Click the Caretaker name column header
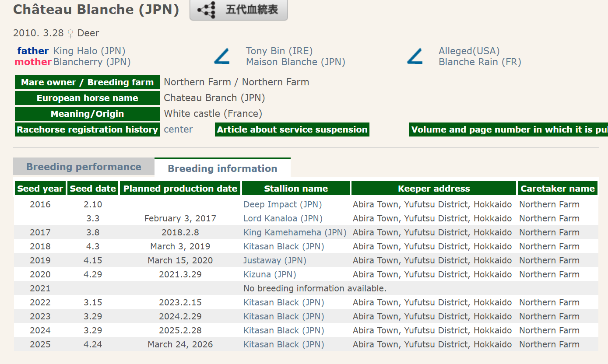The height and width of the screenshot is (364, 608). (558, 189)
